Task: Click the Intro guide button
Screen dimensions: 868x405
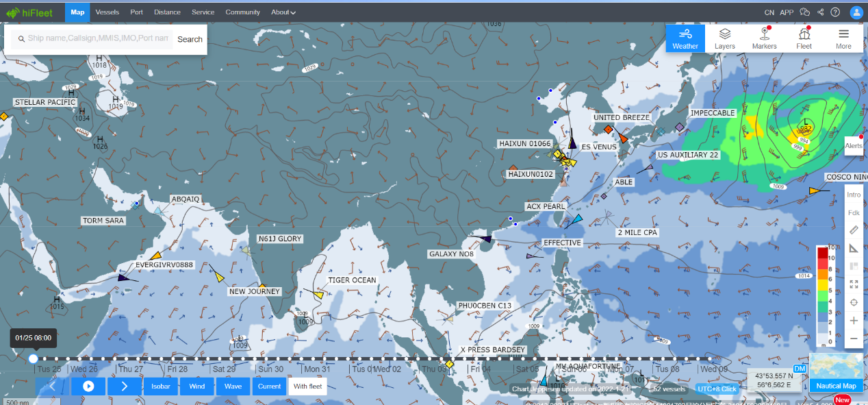Action: pyautogui.click(x=854, y=195)
